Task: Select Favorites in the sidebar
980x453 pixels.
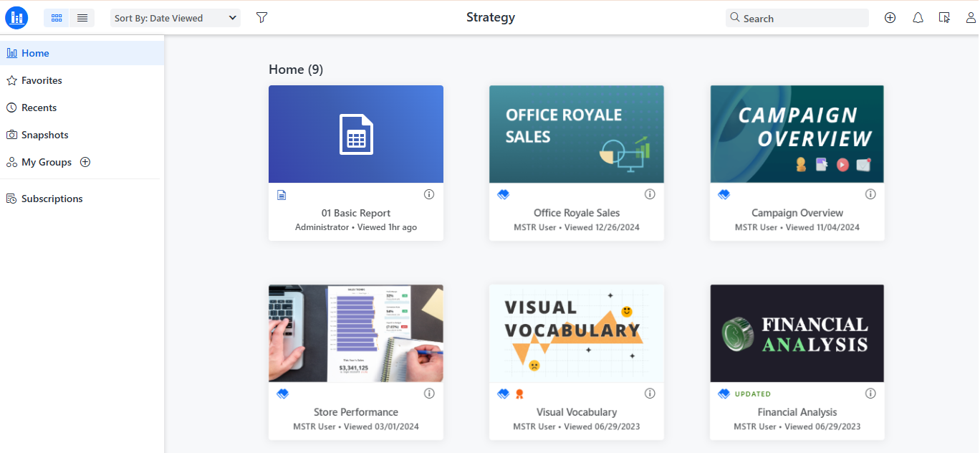Action: point(42,80)
